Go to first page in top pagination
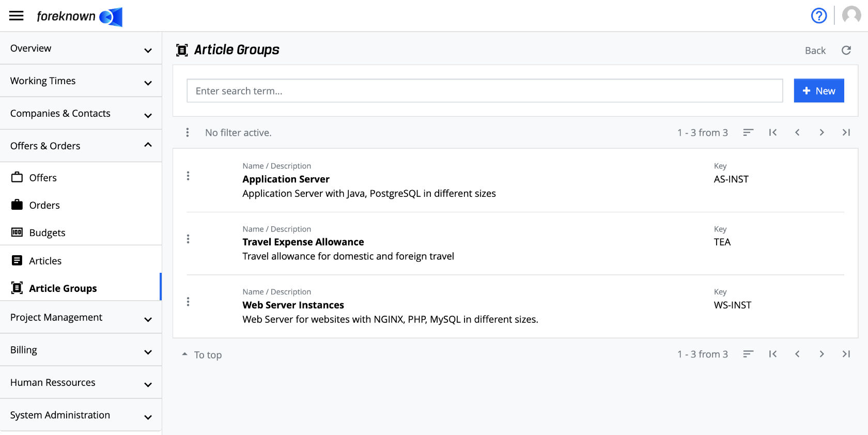The image size is (868, 435). tap(773, 133)
